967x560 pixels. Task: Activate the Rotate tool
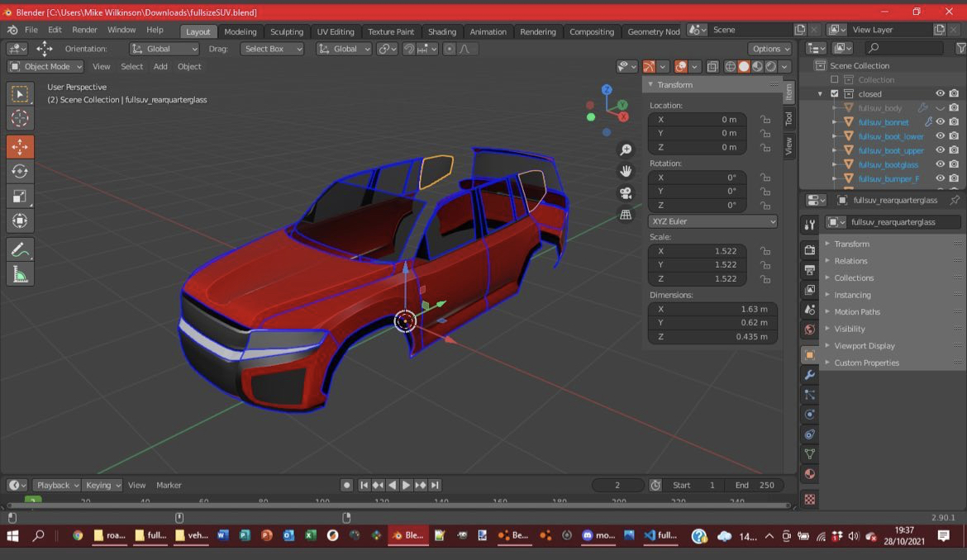point(20,171)
